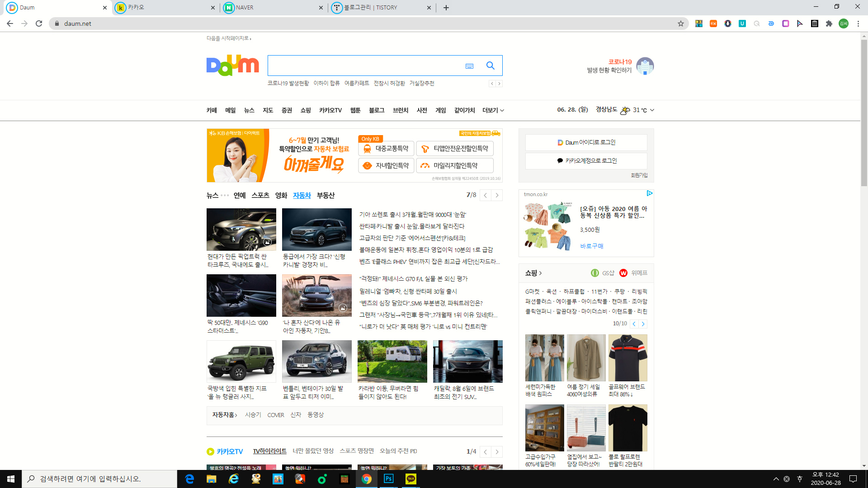Click the 위메프 shopping link
Viewport: 868px width, 488px height.
click(x=634, y=273)
